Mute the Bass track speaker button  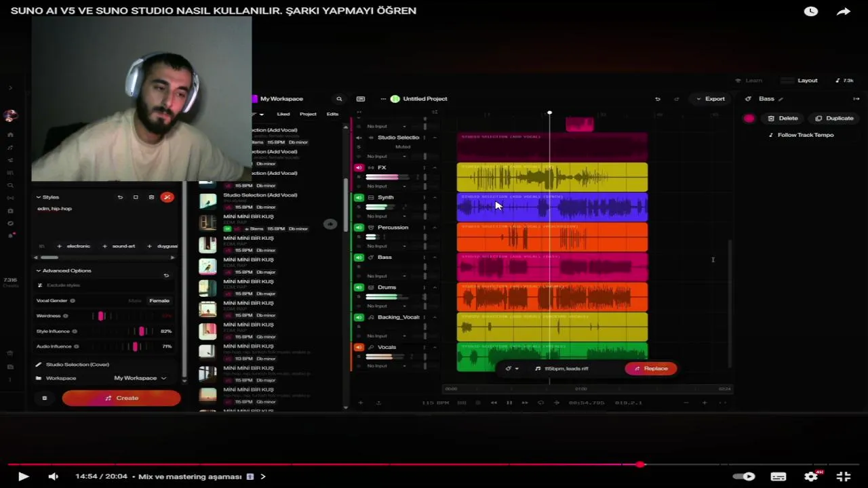coord(359,257)
